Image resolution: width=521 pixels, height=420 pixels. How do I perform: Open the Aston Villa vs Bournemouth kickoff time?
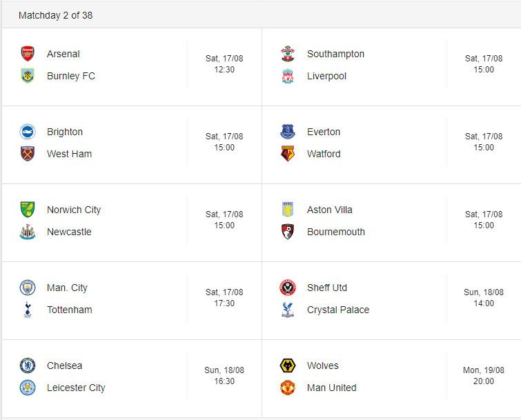coord(484,225)
